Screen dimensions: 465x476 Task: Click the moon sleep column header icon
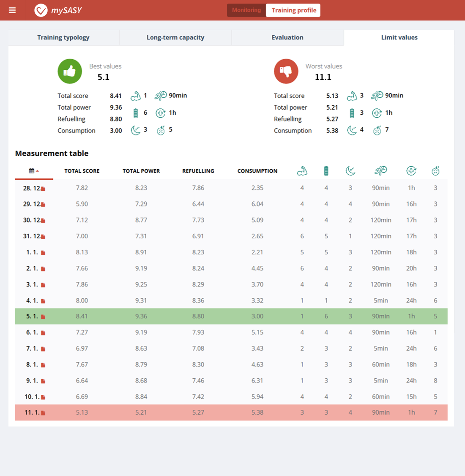pos(350,171)
